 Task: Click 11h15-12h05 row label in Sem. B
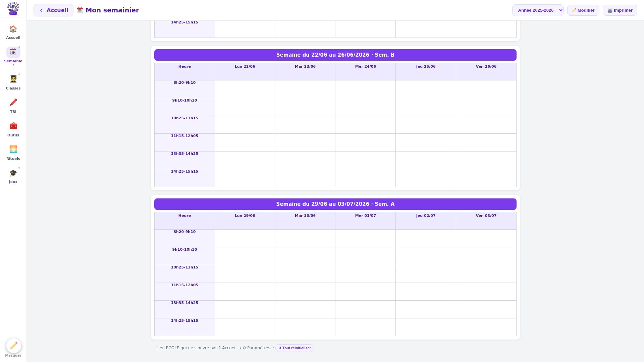184,142
